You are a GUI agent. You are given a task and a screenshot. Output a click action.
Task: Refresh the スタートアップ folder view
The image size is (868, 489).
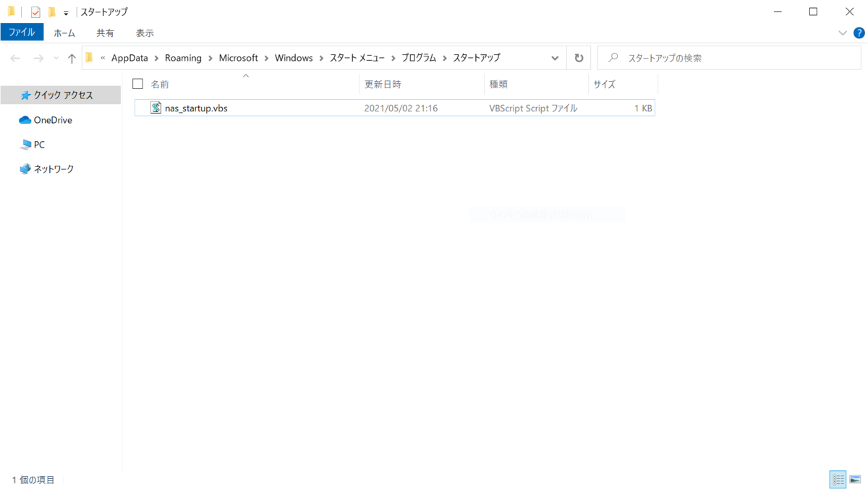pos(578,57)
